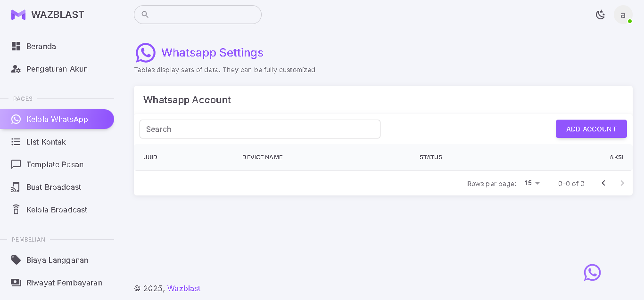Viewport: 644px width, 300px height.
Task: Click the AKSI column header
Action: pyautogui.click(x=616, y=157)
